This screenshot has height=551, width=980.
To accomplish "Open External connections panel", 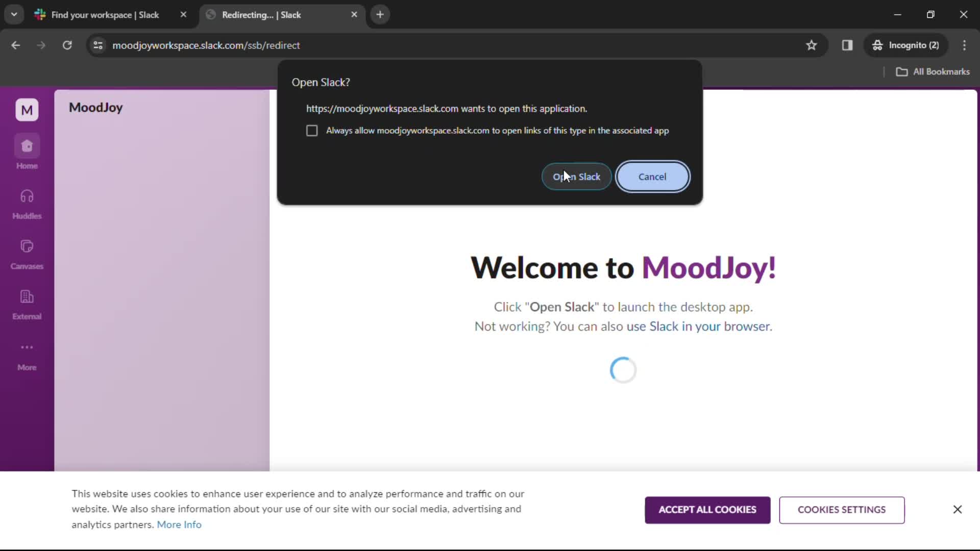I will [27, 303].
